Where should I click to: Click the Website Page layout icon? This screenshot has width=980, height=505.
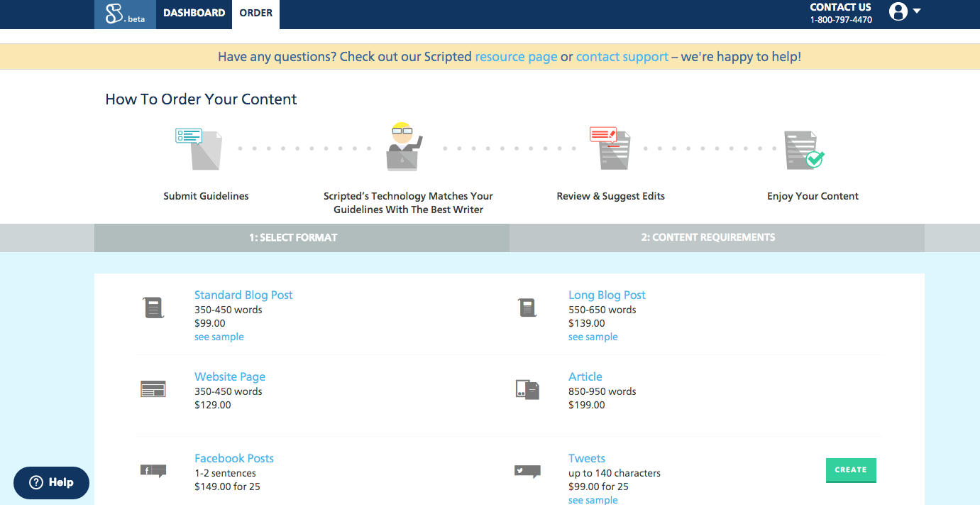[153, 389]
